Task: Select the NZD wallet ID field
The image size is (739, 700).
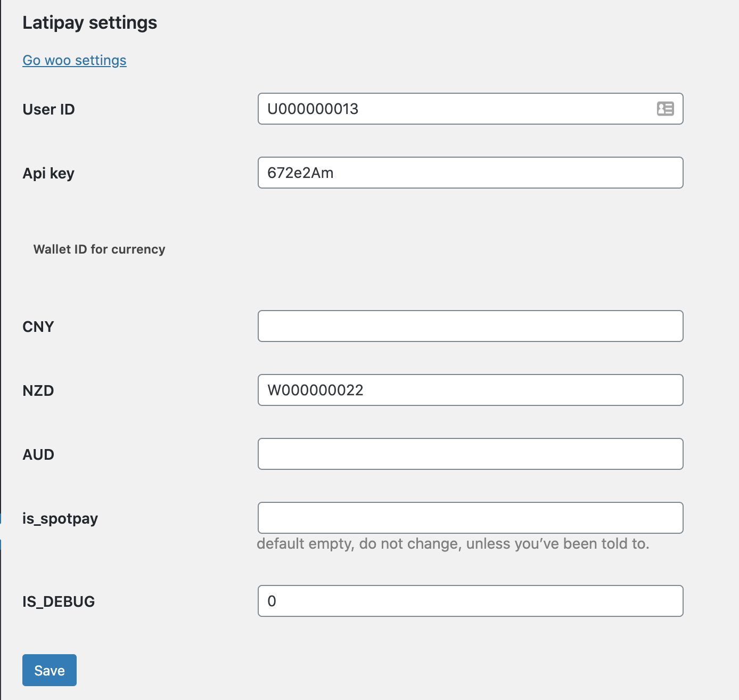Action: 471,390
